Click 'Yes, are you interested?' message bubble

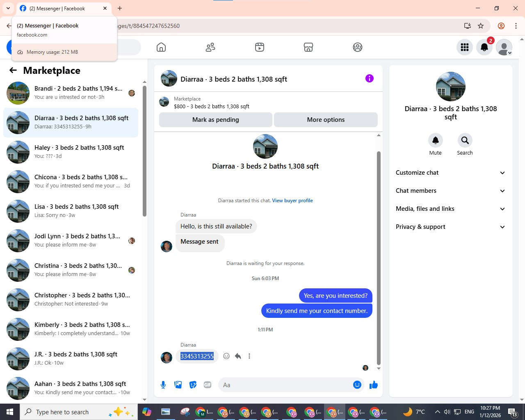336,296
